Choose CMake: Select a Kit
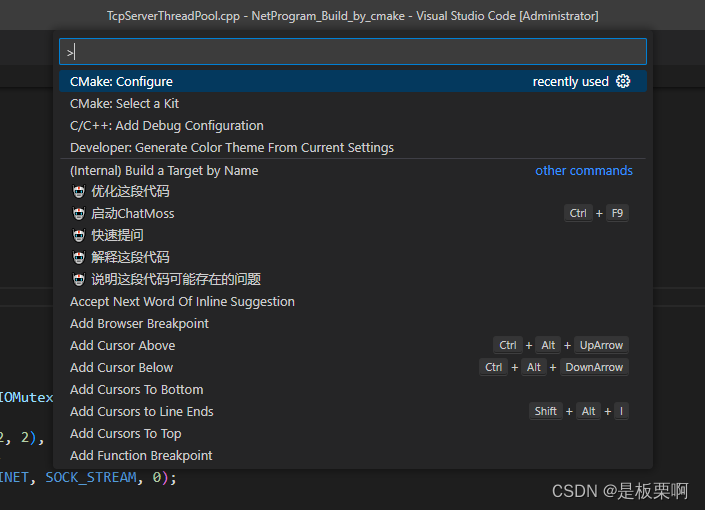The image size is (705, 510). 353,103
